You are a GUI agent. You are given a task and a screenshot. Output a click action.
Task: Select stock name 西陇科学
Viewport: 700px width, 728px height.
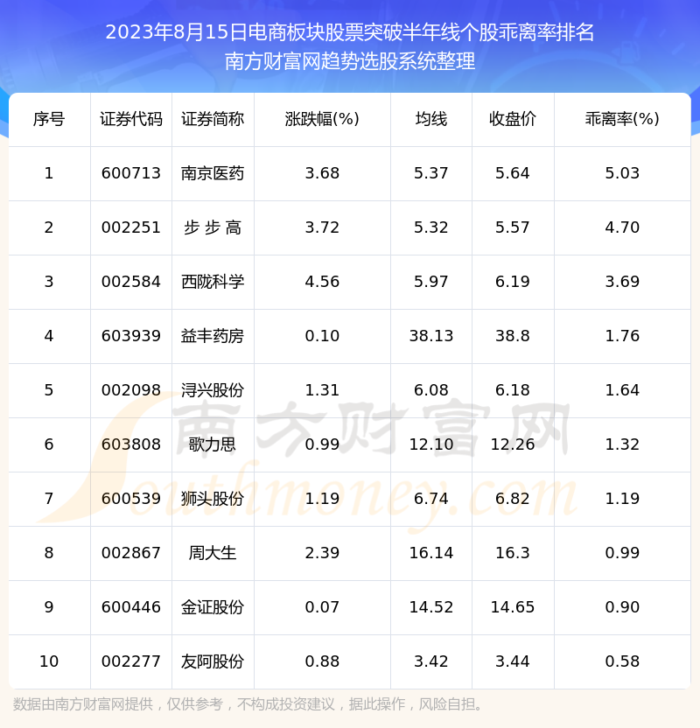click(x=213, y=282)
